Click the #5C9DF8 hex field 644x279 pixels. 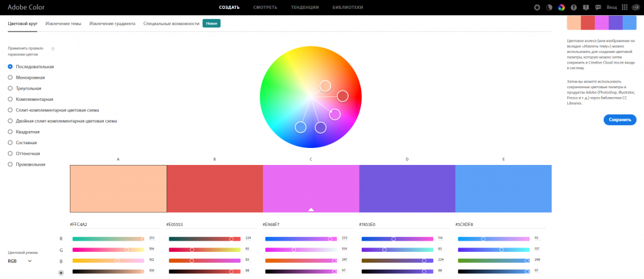501,225
